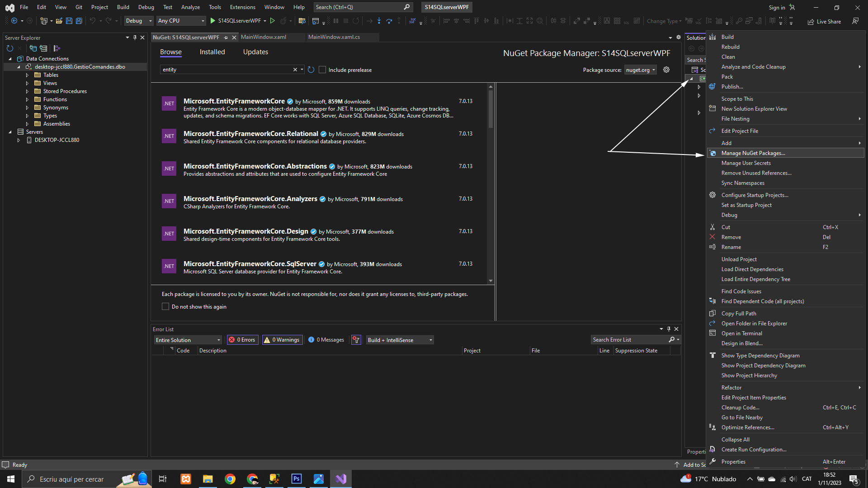The image size is (868, 488).
Task: Open the Package source nuget.org dropdown
Action: pos(641,70)
